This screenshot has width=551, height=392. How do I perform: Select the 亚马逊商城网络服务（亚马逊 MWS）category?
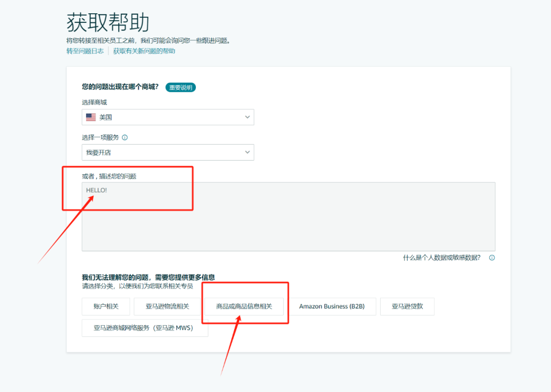point(145,328)
